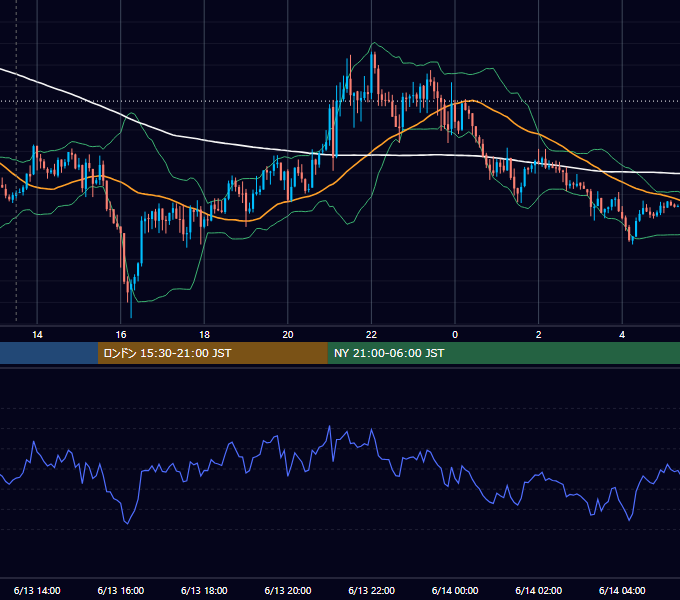Select the 6/14 04:00 time label
Screen dimensions: 680x600
pyautogui.click(x=622, y=590)
